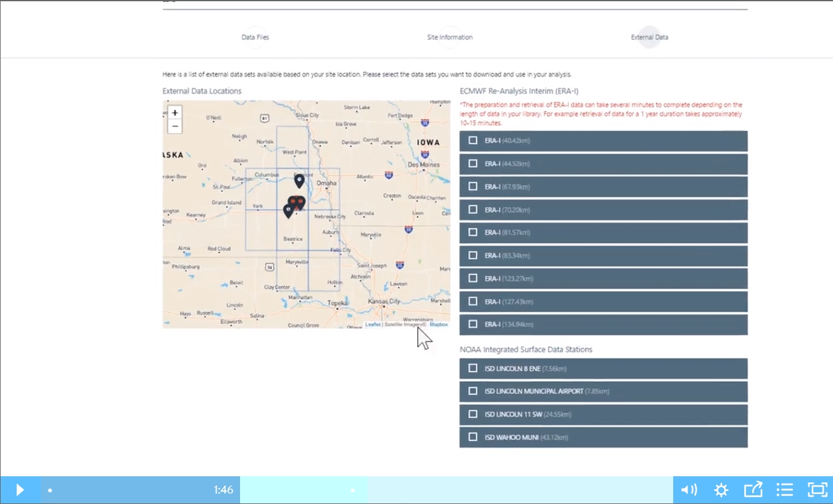Image resolution: width=833 pixels, height=504 pixels.
Task: Click the volume speaker icon
Action: (689, 490)
